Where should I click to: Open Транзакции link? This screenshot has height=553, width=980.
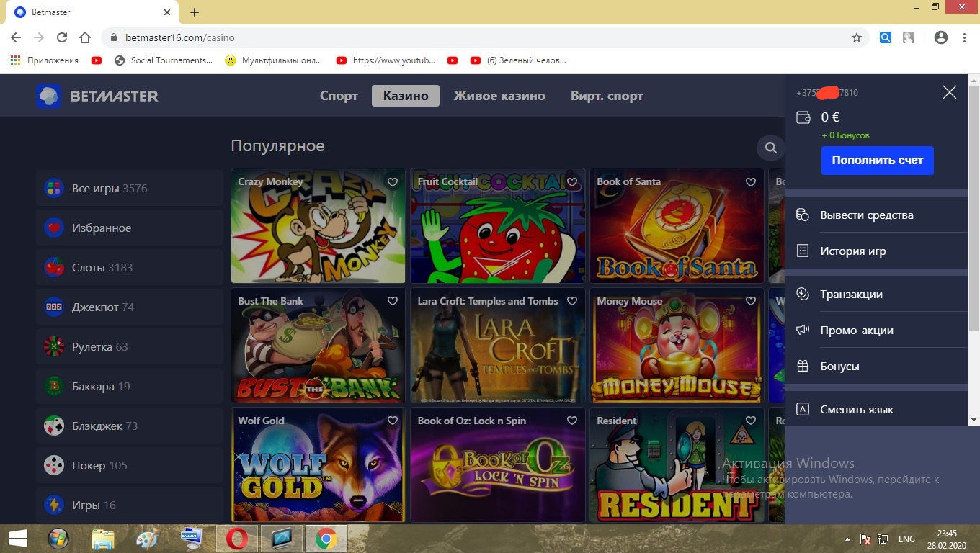852,294
